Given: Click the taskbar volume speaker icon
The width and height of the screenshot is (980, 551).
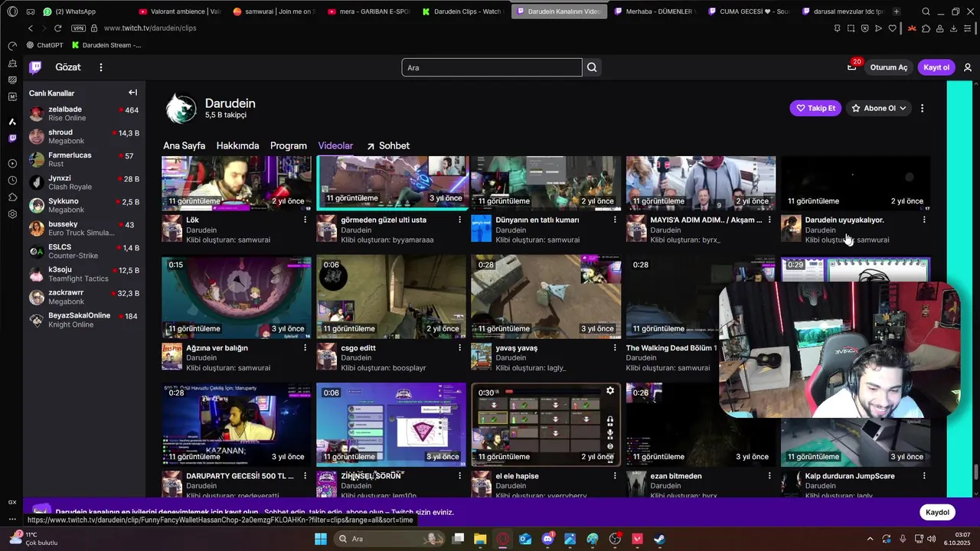Looking at the screenshot, I should (x=931, y=539).
